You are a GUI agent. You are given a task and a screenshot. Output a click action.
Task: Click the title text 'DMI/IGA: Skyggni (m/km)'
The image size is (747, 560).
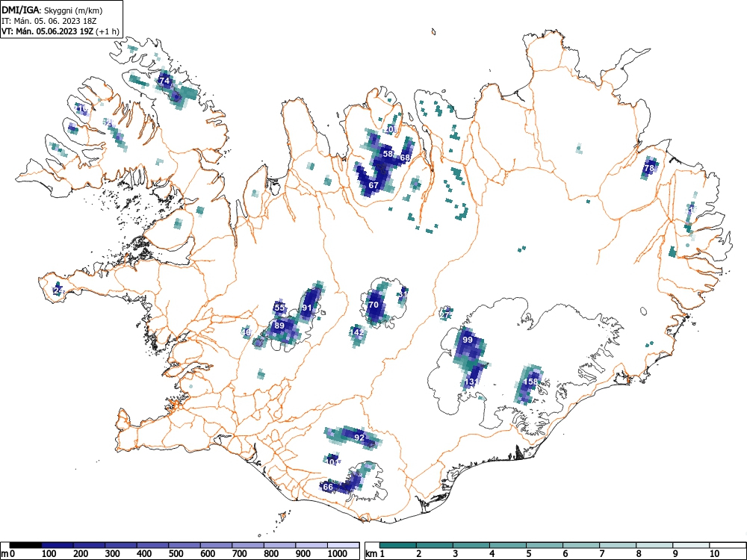pos(52,10)
